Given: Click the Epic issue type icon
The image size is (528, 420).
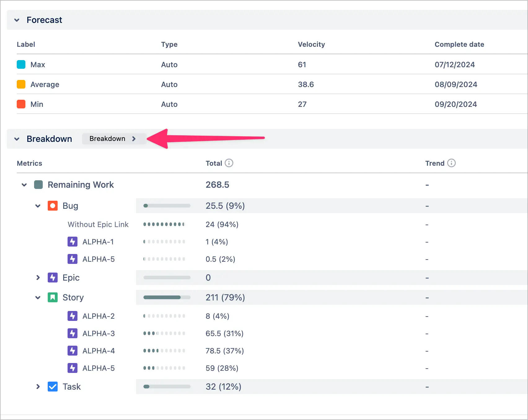Looking at the screenshot, I should click(x=53, y=278).
